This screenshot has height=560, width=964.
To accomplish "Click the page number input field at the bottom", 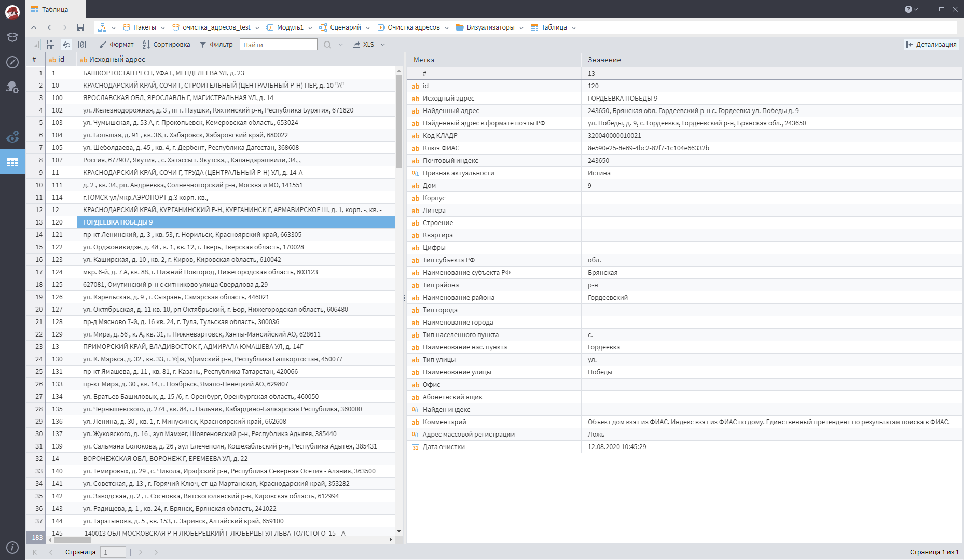I will (113, 552).
